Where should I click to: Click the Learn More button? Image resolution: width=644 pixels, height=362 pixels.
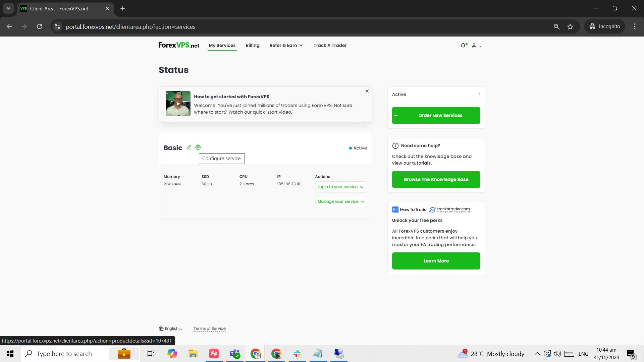pos(436,261)
